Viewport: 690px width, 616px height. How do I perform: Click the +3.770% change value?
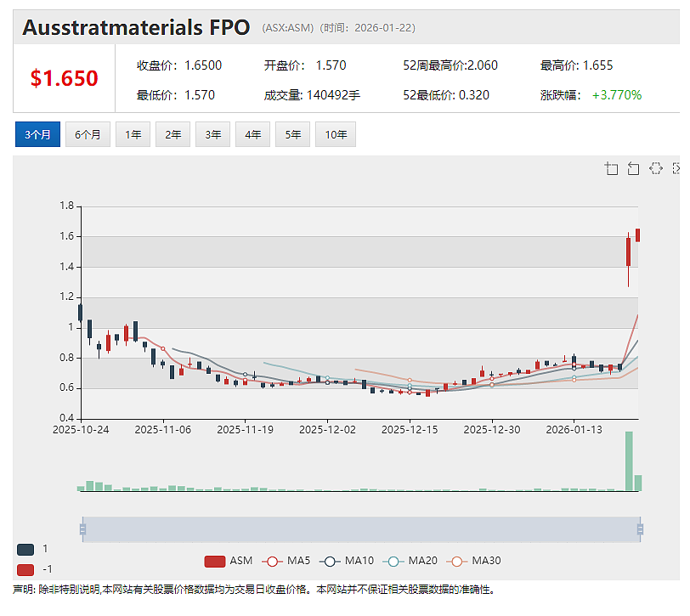coord(617,95)
